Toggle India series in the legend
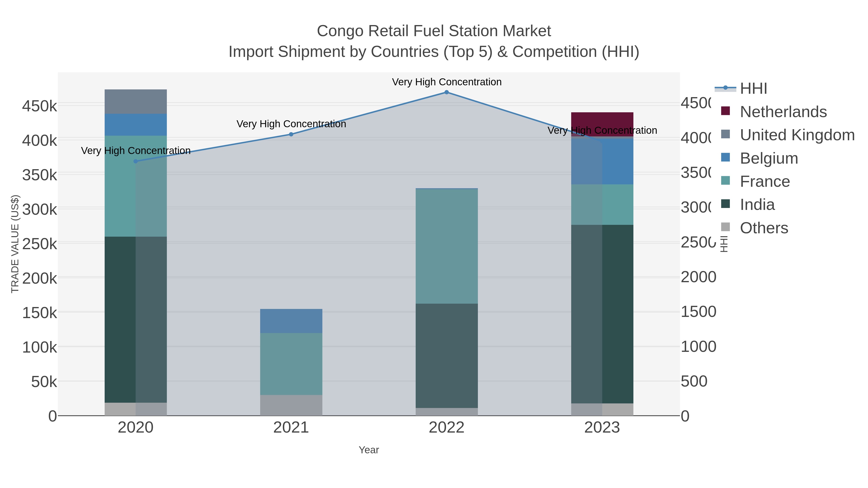 tap(747, 204)
